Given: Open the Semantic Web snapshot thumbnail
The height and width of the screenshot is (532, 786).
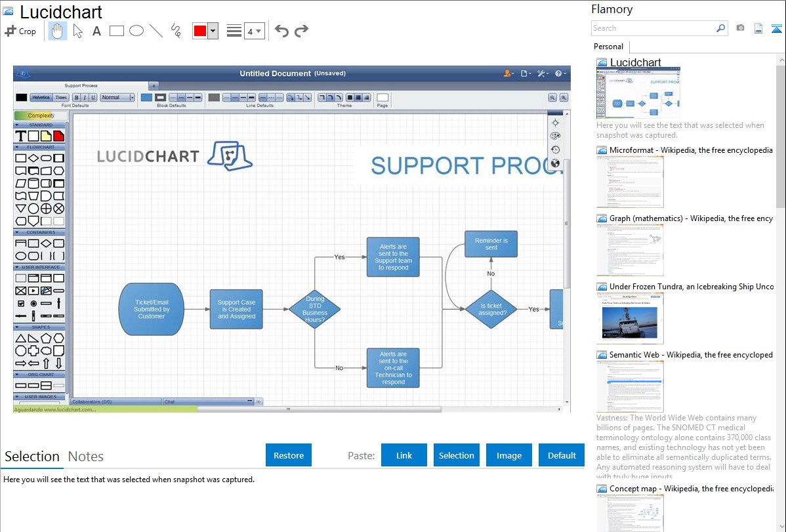Looking at the screenshot, I should pos(630,386).
